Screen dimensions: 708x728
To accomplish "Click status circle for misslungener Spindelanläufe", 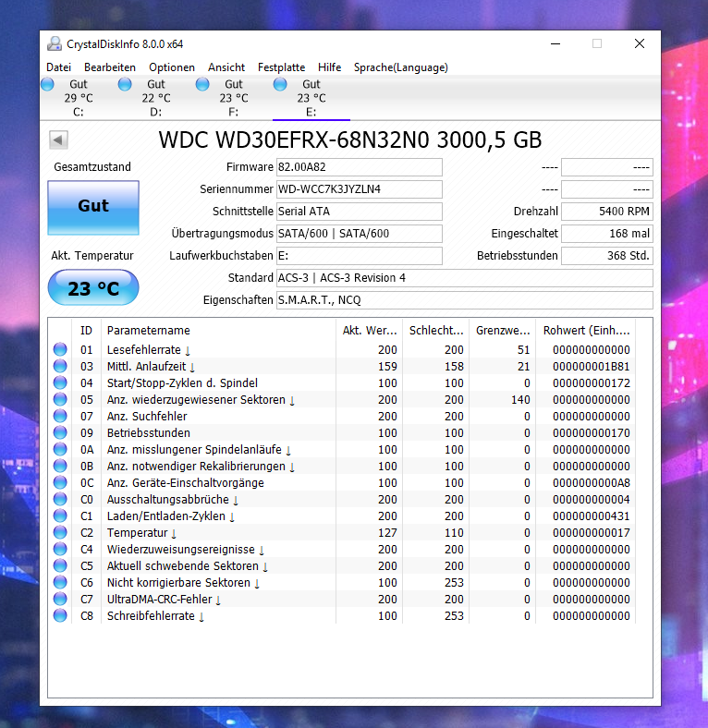I will [x=60, y=449].
